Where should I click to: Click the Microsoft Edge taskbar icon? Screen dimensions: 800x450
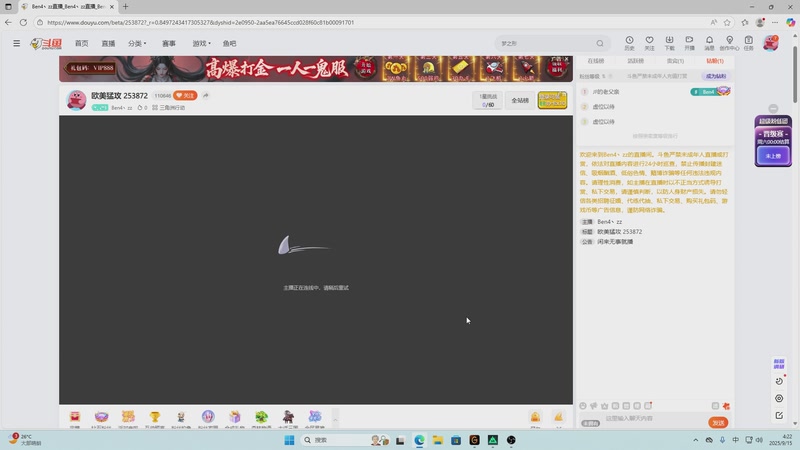coord(419,440)
